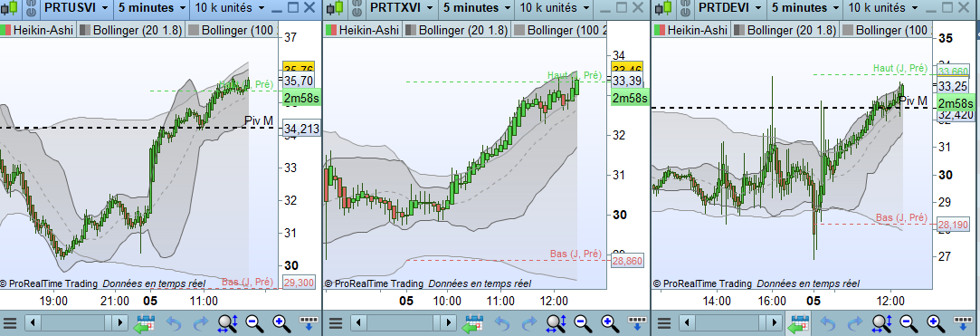Click the redo arrow in the PRTTXVI chart toolbar
Screen dimensions: 980x336
(528, 323)
